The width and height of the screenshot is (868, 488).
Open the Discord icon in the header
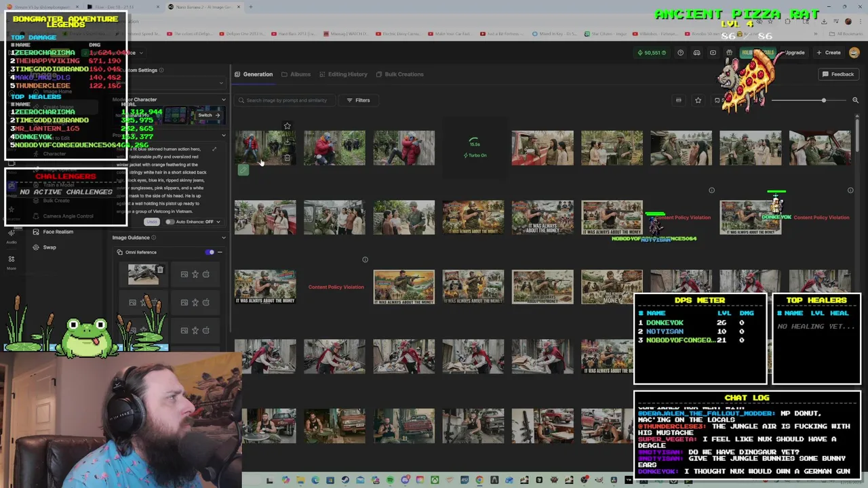[x=696, y=53]
